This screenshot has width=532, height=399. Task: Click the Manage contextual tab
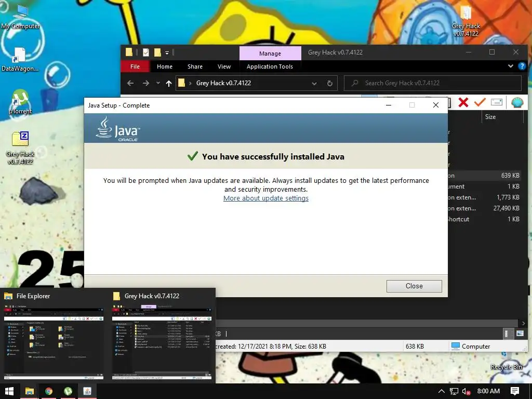[270, 54]
